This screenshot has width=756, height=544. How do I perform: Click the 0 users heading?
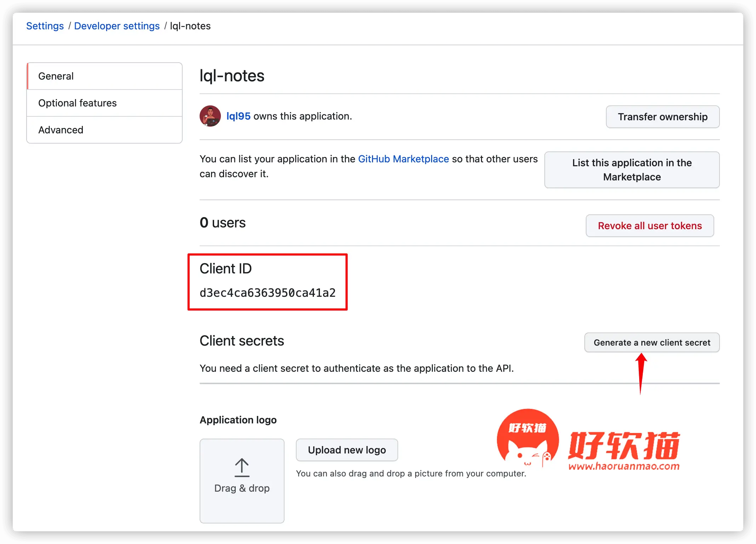223,223
